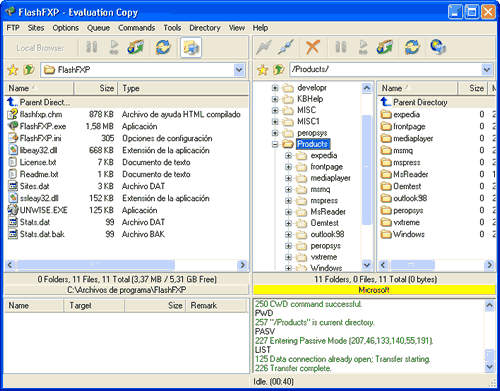Select the UNWISE.EXE file icon

coord(13,210)
